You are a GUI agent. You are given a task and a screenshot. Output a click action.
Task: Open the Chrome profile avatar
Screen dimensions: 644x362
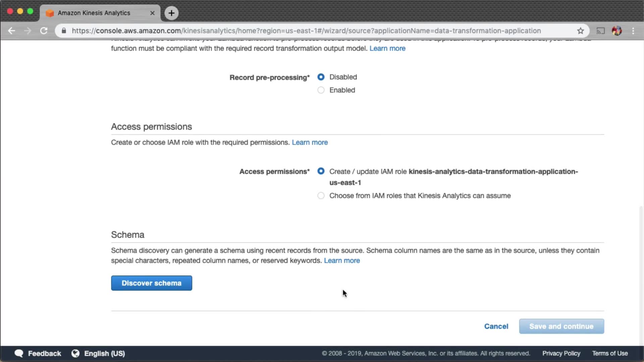(x=617, y=31)
